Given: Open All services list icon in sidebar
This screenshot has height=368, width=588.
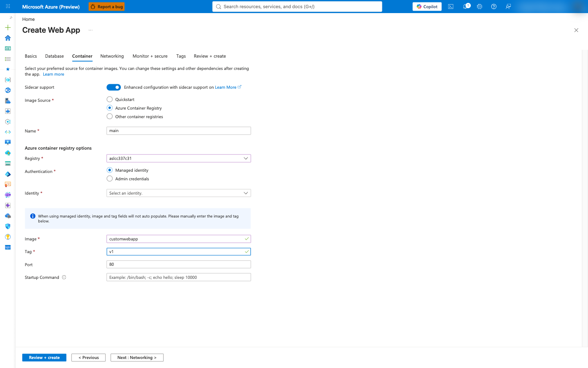Looking at the screenshot, I should (8, 59).
